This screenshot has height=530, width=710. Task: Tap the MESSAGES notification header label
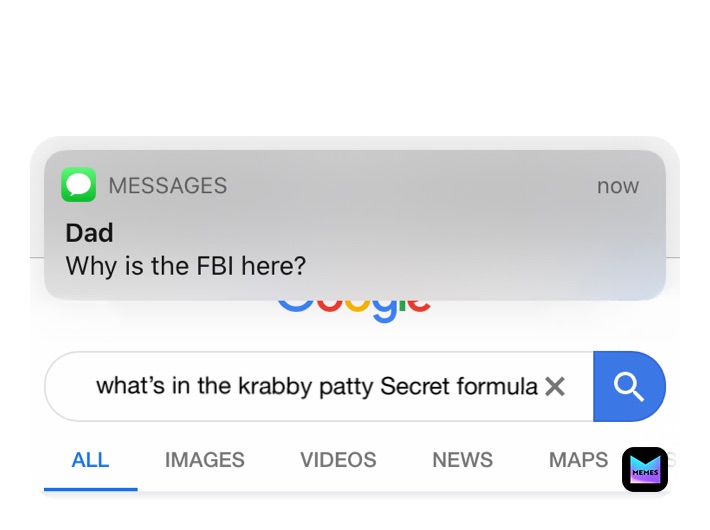click(x=167, y=186)
